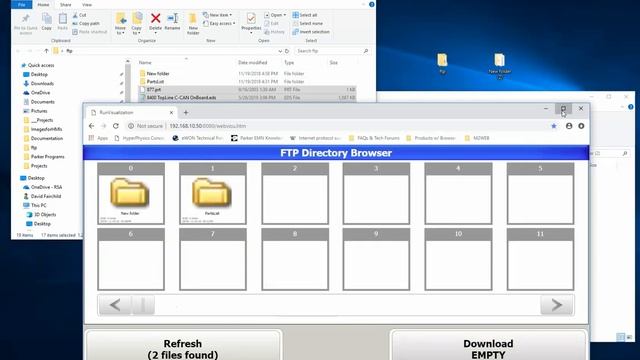Open a new browser tab
Image resolution: width=640 pixels, height=360 pixels.
coord(186,113)
